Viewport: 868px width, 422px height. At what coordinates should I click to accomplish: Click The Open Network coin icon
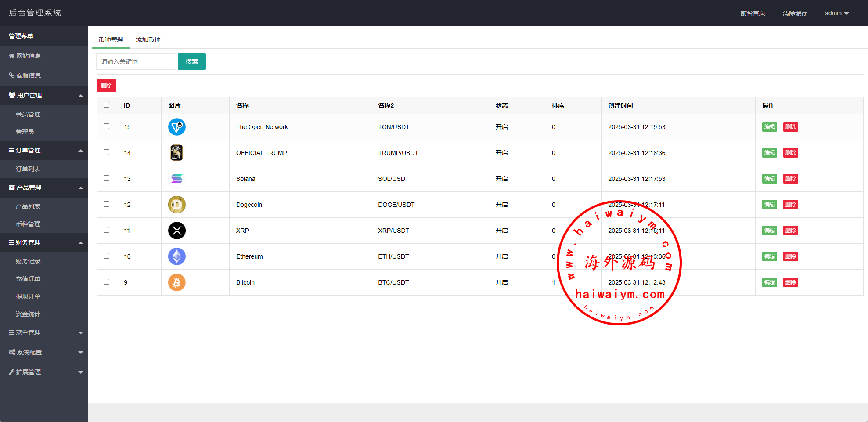(176, 127)
